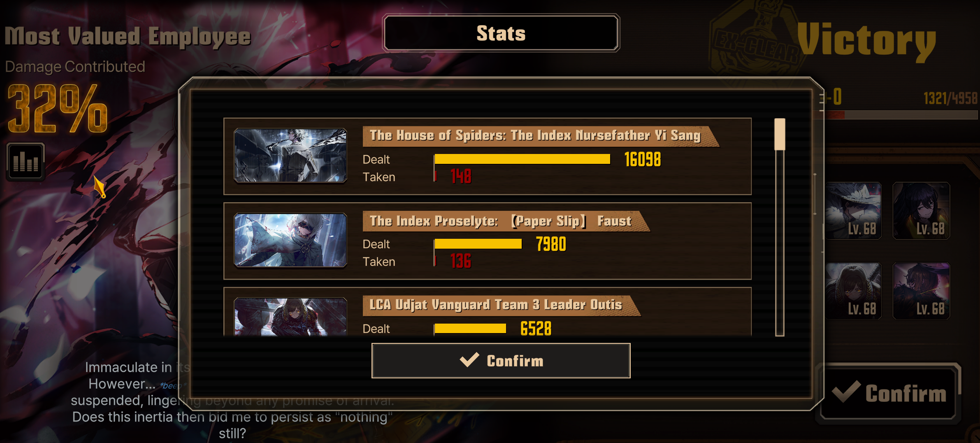980x443 pixels.
Task: Confirm the Stats dialog
Action: click(501, 361)
